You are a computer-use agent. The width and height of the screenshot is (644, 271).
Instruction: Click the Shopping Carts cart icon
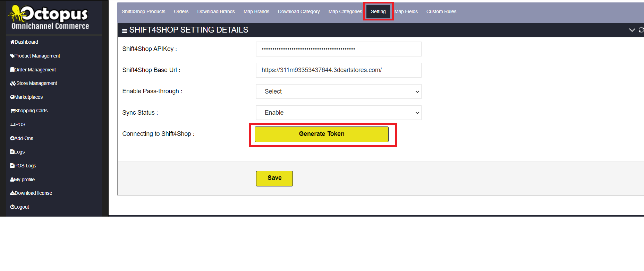click(x=12, y=111)
